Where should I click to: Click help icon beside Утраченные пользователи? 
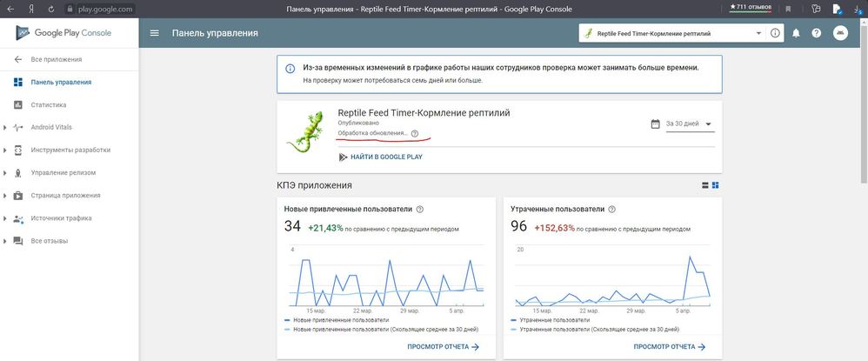(x=611, y=209)
